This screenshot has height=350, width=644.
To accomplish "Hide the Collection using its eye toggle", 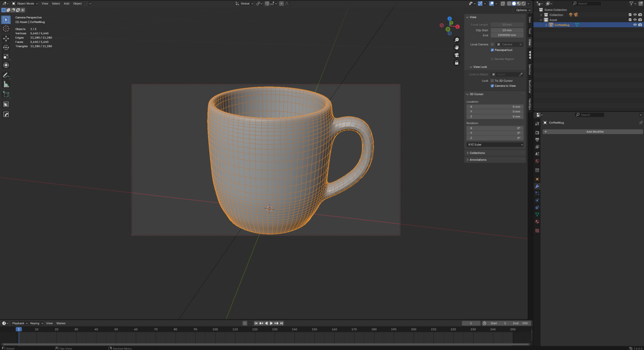I will (x=635, y=15).
